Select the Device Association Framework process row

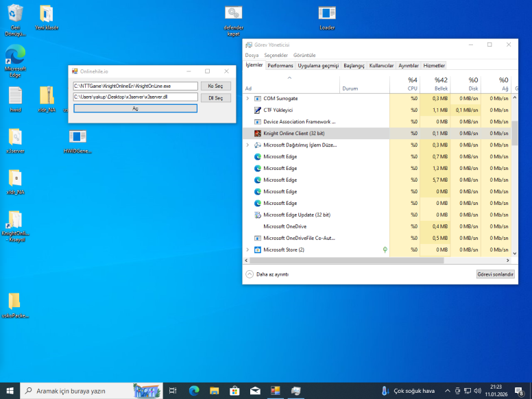pos(376,122)
